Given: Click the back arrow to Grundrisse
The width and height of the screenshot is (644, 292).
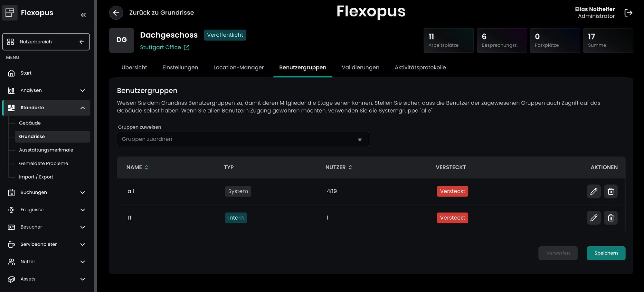Looking at the screenshot, I should 116,13.
